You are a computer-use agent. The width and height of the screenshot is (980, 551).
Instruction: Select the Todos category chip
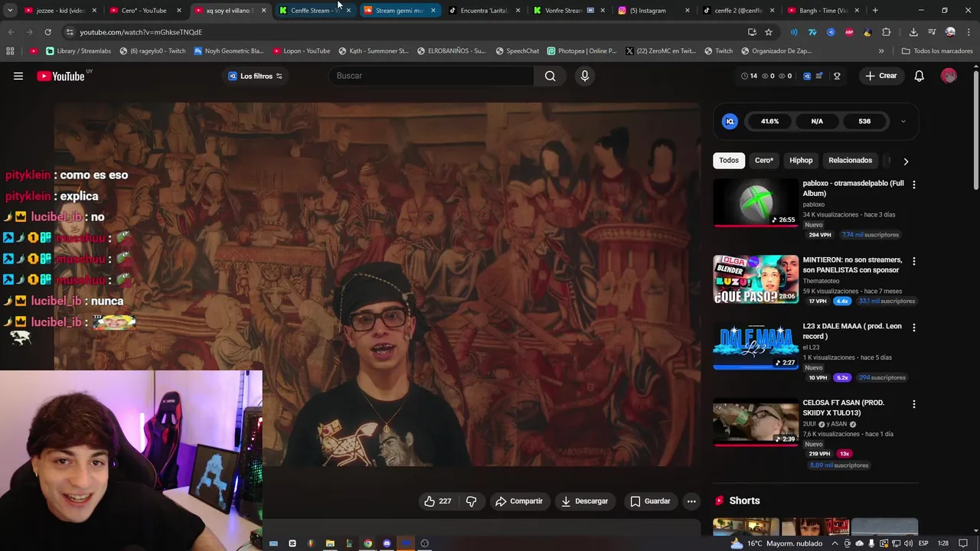click(729, 161)
